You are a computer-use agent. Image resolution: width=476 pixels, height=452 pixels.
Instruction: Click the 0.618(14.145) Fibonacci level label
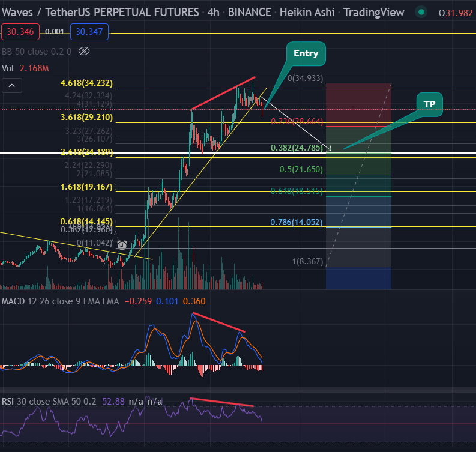[86, 221]
